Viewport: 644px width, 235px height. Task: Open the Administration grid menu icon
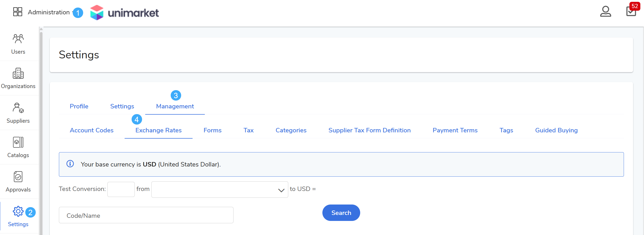(x=18, y=12)
